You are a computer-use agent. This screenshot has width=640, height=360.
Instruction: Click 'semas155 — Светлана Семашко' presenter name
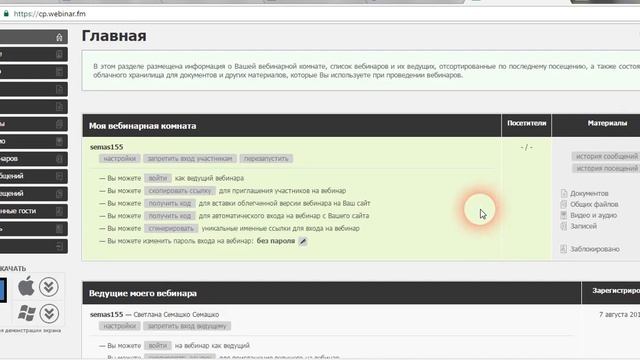[155, 315]
